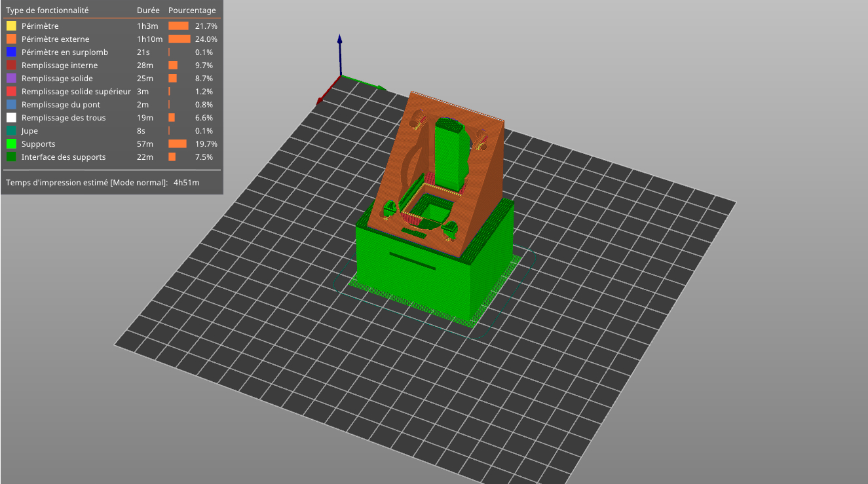
Task: Click the Supports row percentage bar
Action: tap(178, 144)
